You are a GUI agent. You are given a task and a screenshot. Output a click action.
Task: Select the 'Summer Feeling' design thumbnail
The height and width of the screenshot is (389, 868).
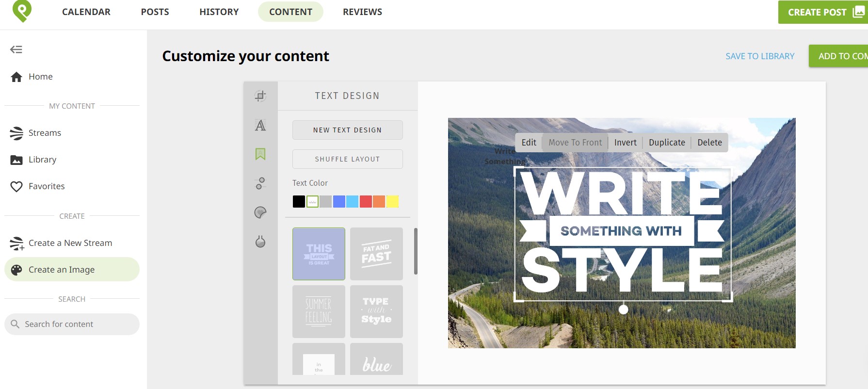319,311
